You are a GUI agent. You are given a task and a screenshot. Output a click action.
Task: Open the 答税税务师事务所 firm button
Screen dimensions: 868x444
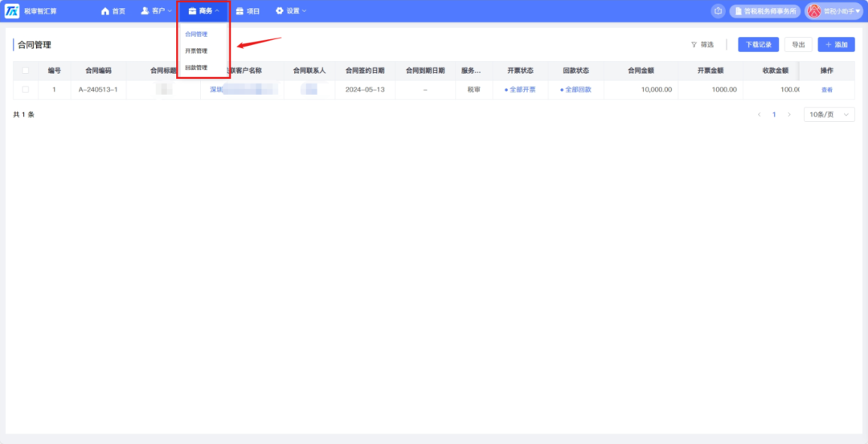pos(765,11)
